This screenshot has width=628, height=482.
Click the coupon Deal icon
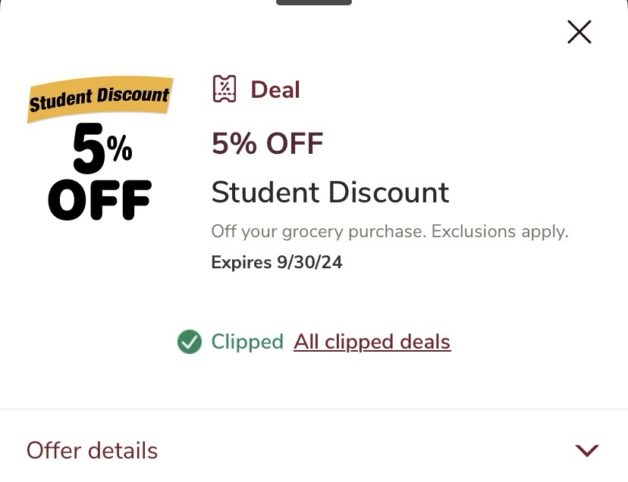tap(225, 89)
